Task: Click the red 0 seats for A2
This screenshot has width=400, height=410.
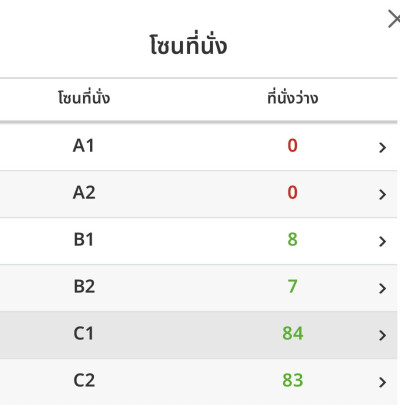Action: [x=292, y=193]
